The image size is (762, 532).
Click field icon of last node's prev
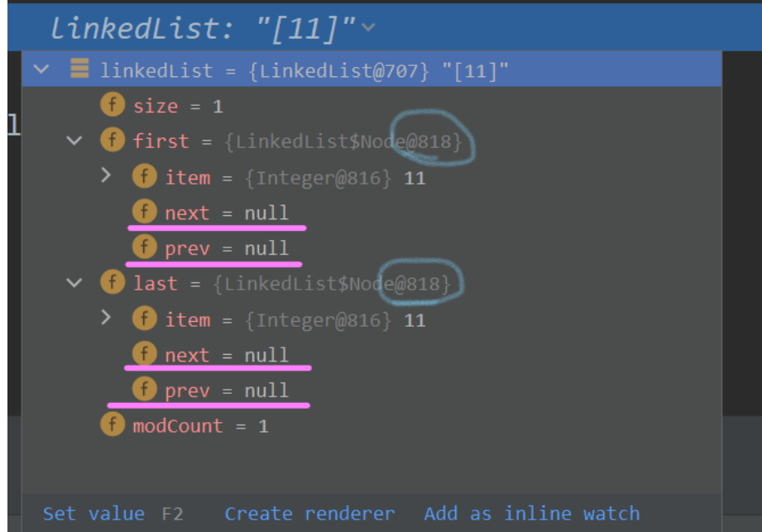(x=144, y=390)
